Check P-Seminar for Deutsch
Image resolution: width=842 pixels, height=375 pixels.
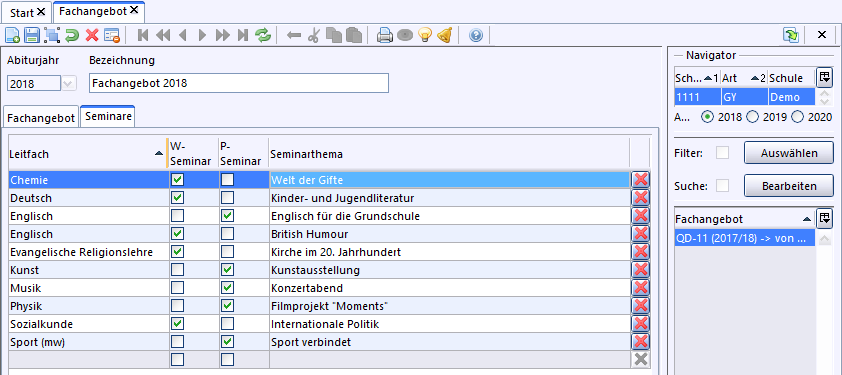point(227,198)
